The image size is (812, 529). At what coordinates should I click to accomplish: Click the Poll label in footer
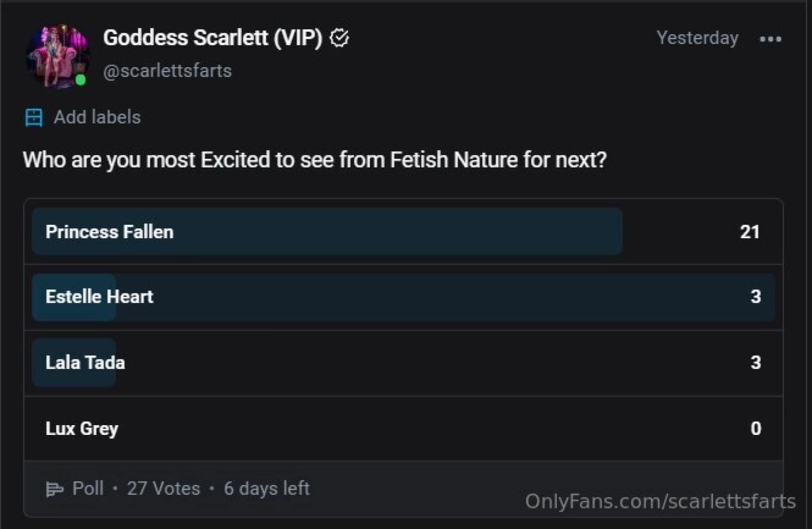[88, 488]
